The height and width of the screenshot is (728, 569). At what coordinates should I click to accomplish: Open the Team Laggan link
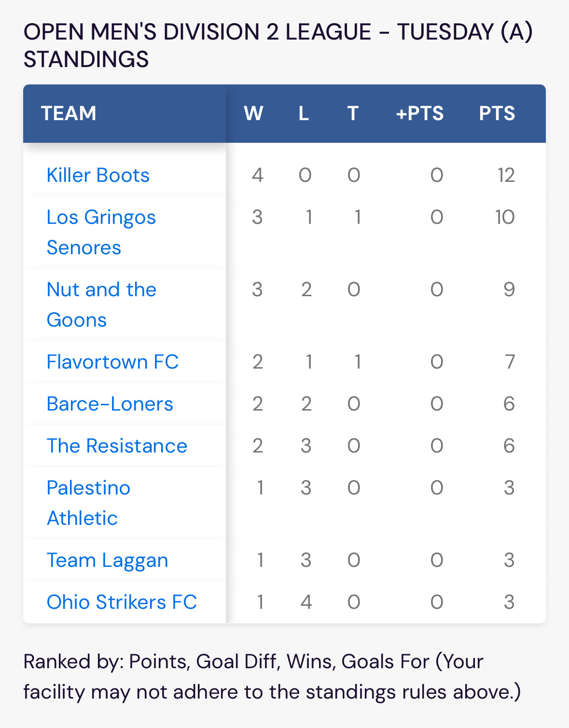tap(107, 560)
